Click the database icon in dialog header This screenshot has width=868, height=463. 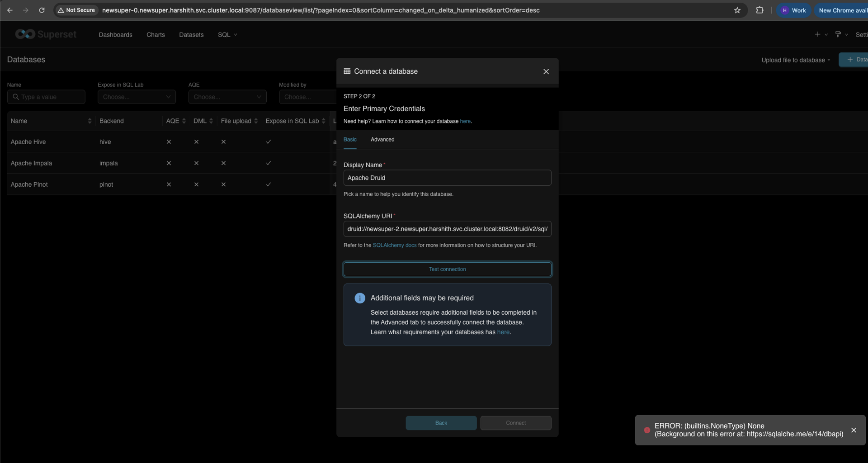coord(347,71)
